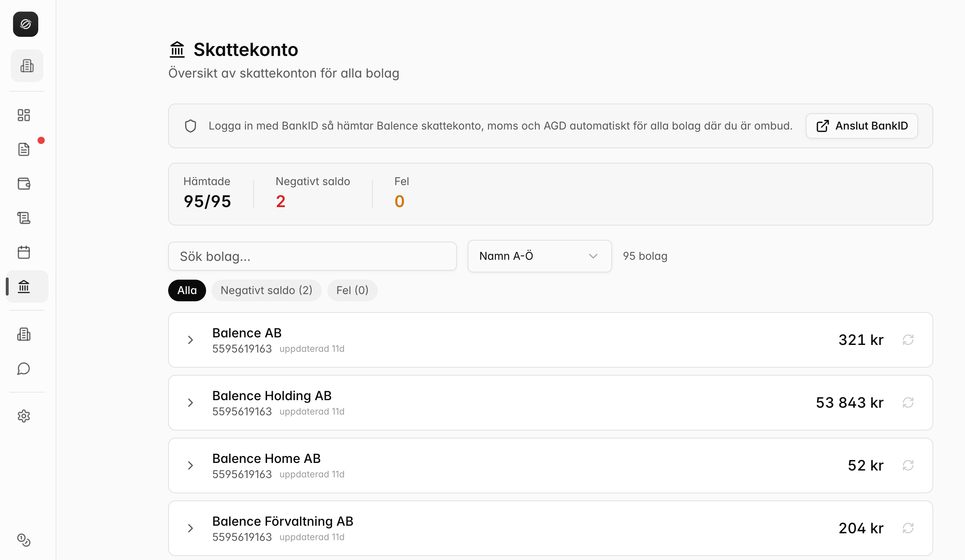Click the coins icon at sidebar bottom

pyautogui.click(x=24, y=540)
